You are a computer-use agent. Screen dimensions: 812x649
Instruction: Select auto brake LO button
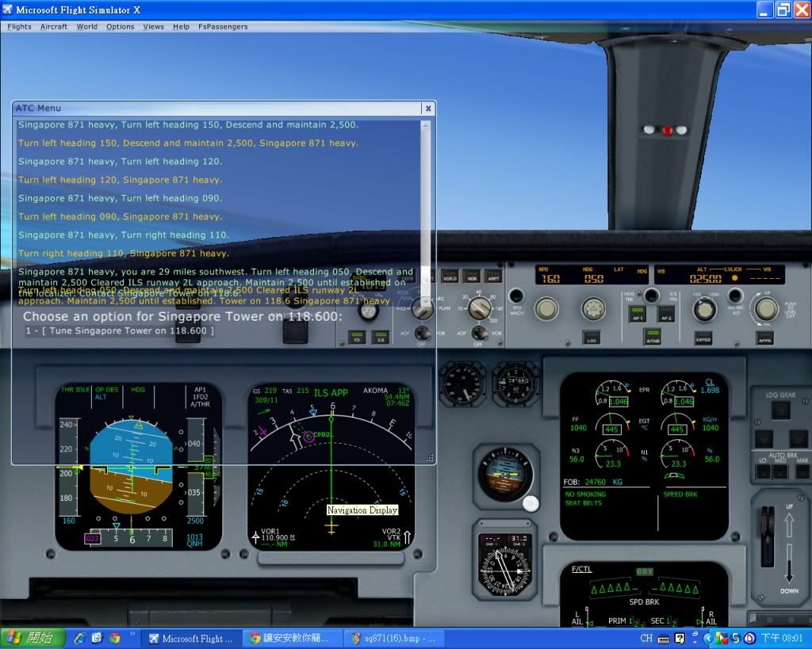point(764,471)
